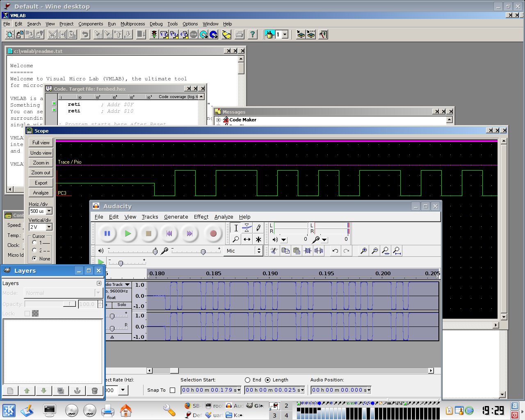Click Audacity's Zoom Out magnifier

click(374, 251)
